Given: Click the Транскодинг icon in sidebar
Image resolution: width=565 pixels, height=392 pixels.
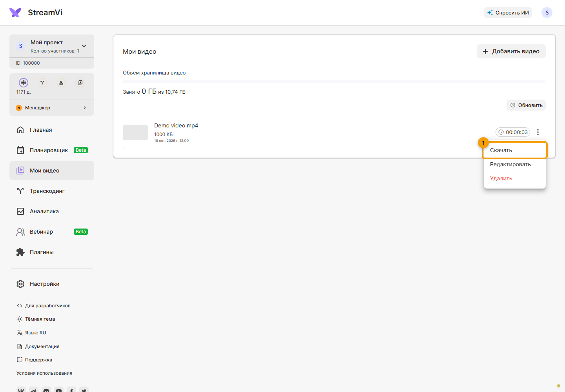Looking at the screenshot, I should (x=20, y=191).
